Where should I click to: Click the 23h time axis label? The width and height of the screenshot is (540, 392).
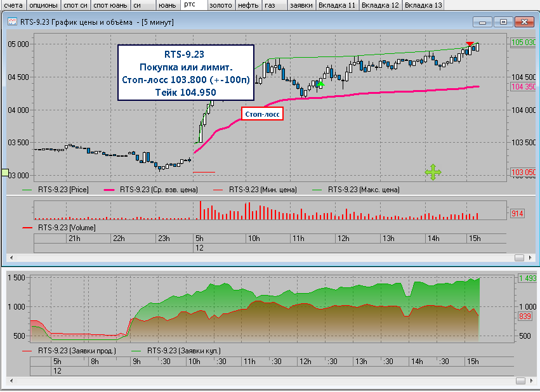pos(164,238)
